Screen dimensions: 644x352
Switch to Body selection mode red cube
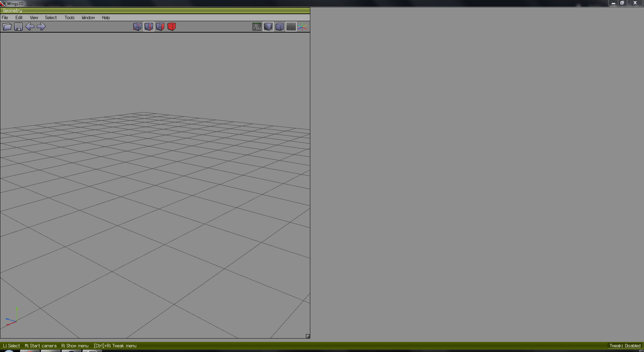tap(172, 27)
